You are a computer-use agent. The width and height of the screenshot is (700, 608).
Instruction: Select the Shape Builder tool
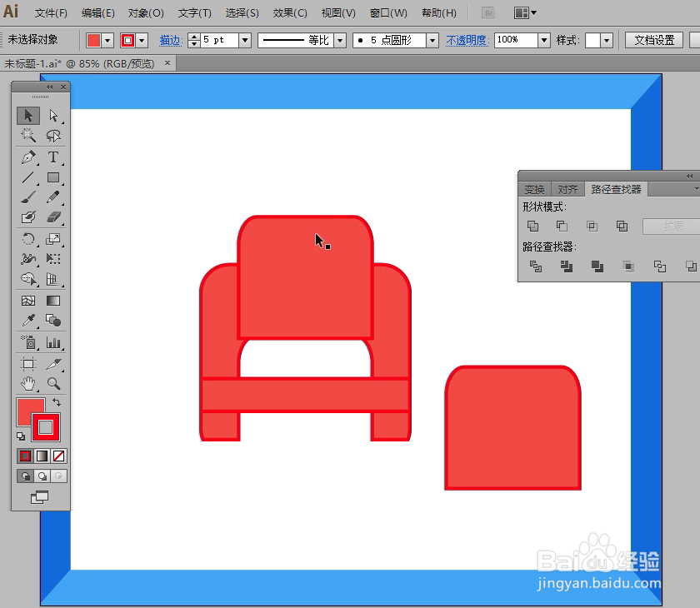(28, 279)
